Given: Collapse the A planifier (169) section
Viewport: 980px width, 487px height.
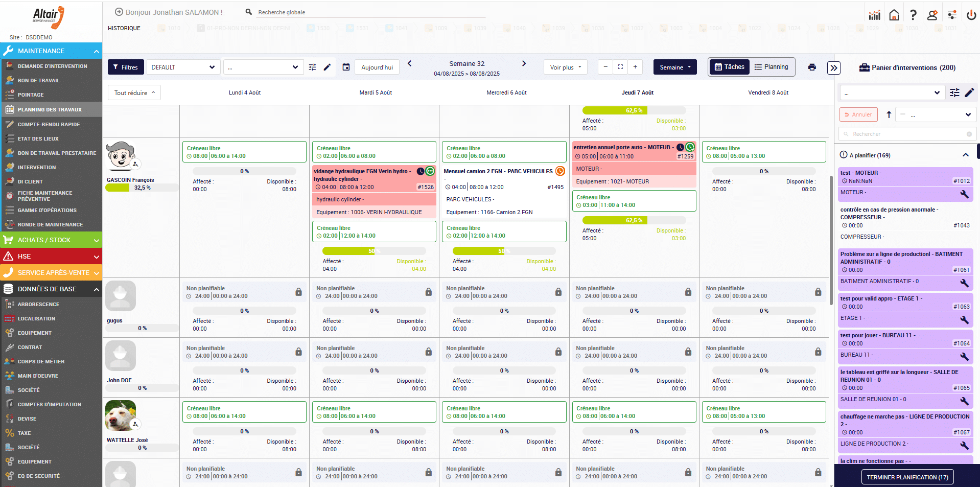Looking at the screenshot, I should pyautogui.click(x=966, y=155).
